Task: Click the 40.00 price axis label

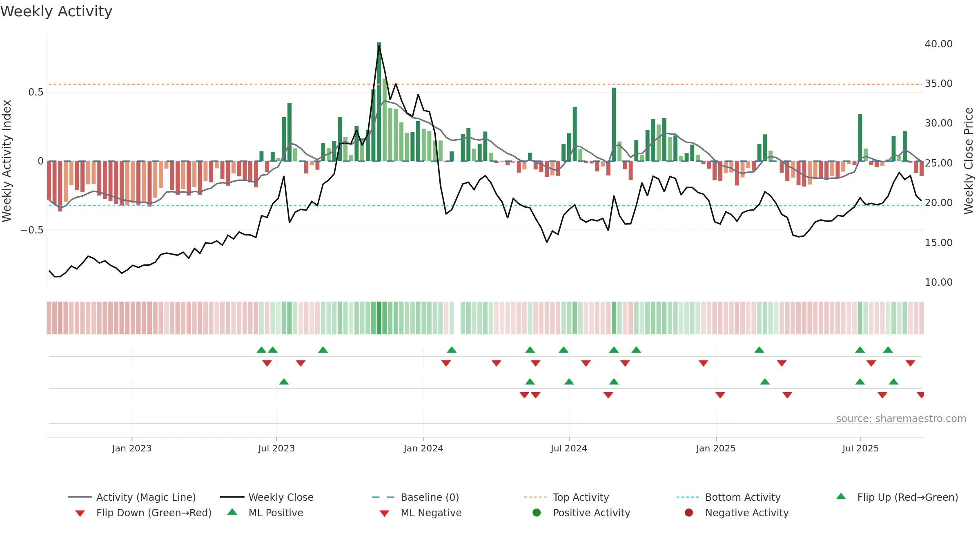Action: click(938, 44)
